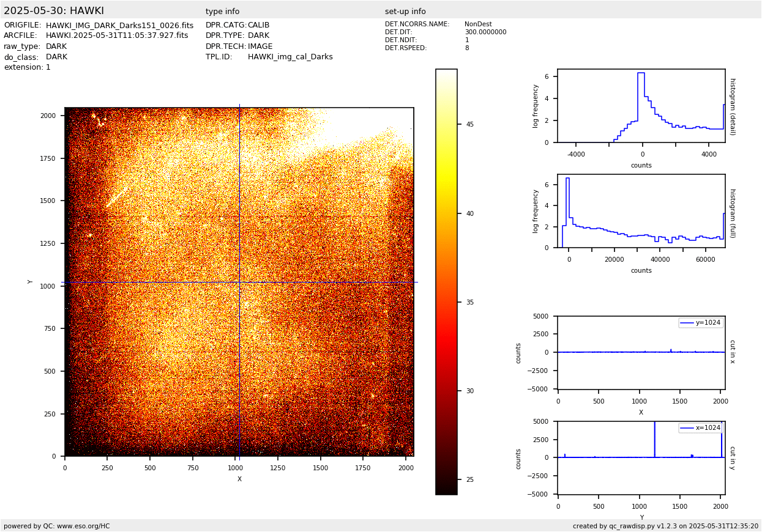Viewport: 762px width, 532px height.
Task: Open the cut in y plot
Action: [641, 457]
